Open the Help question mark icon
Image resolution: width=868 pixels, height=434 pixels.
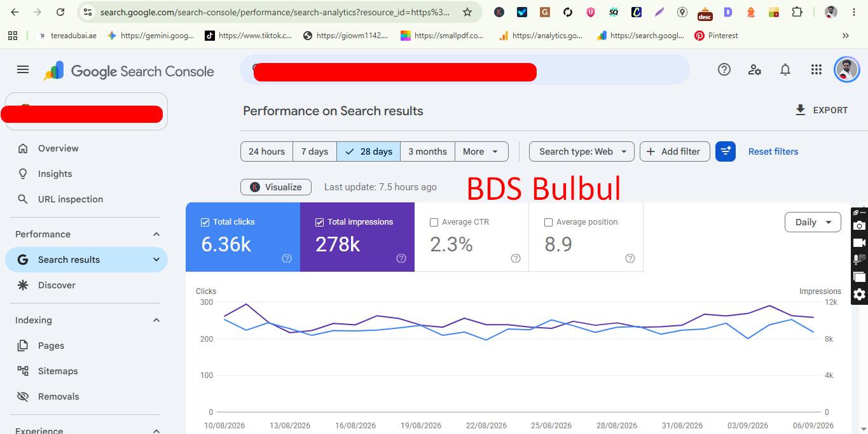[x=724, y=69]
